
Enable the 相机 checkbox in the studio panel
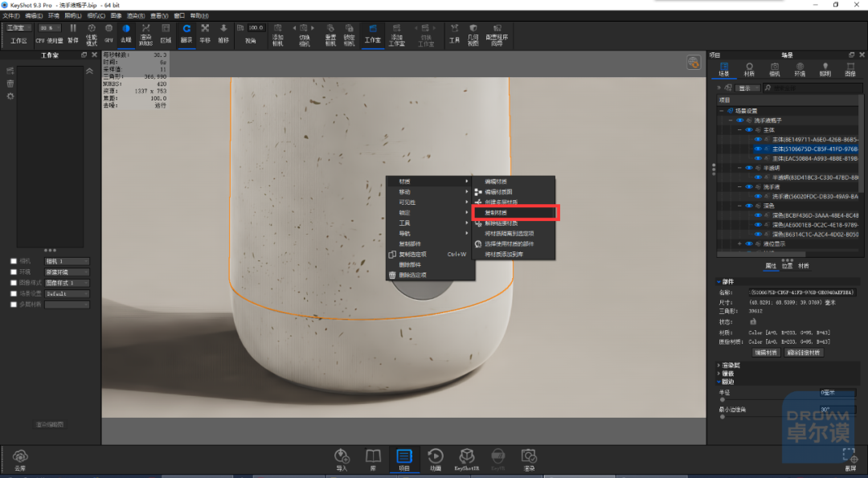(14, 261)
